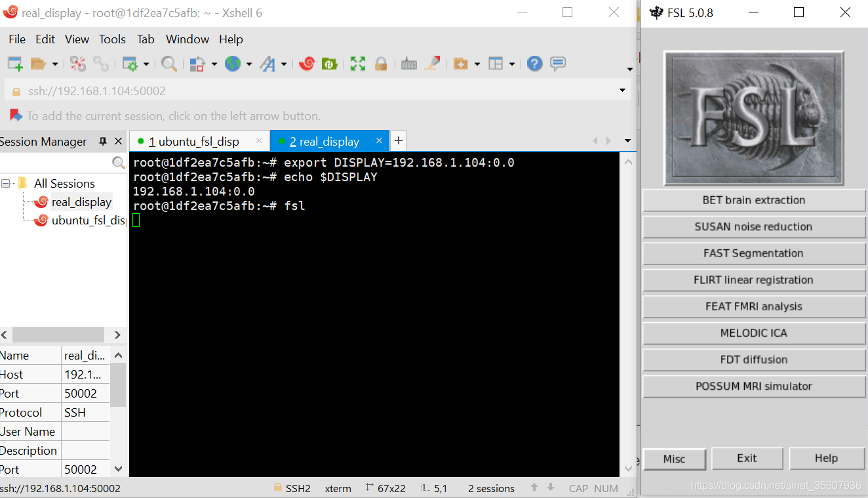The image size is (868, 498).
Task: Open the address bar history dropdown
Action: point(622,91)
